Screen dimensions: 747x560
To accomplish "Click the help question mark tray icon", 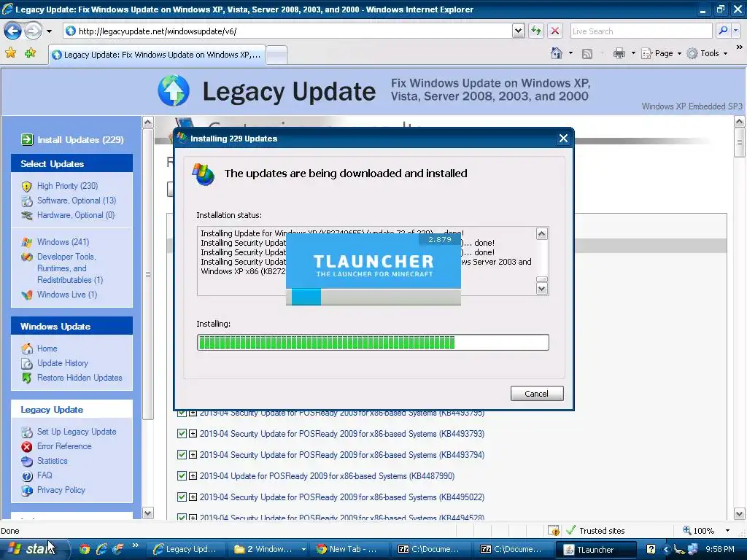I will 651,549.
